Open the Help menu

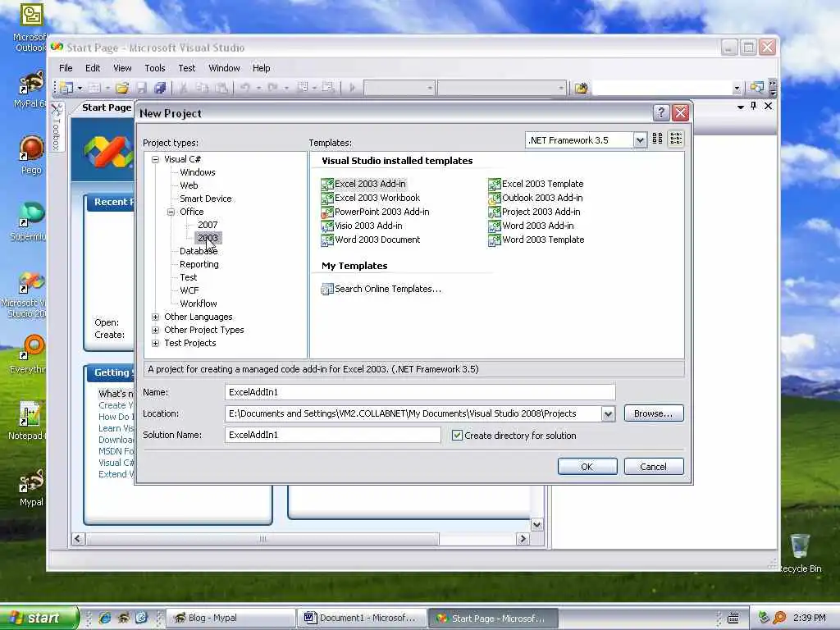261,68
